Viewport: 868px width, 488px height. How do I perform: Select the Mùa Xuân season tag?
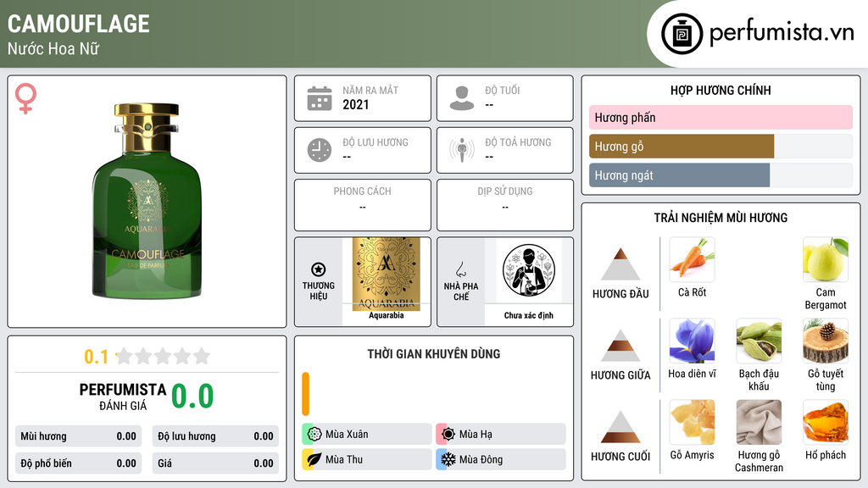pyautogui.click(x=367, y=434)
